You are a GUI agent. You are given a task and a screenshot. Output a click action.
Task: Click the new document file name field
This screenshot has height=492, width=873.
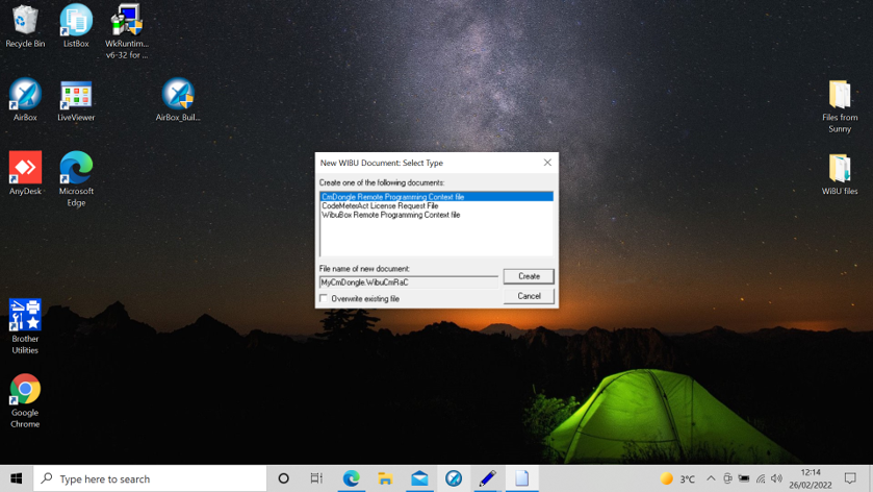pyautogui.click(x=407, y=283)
